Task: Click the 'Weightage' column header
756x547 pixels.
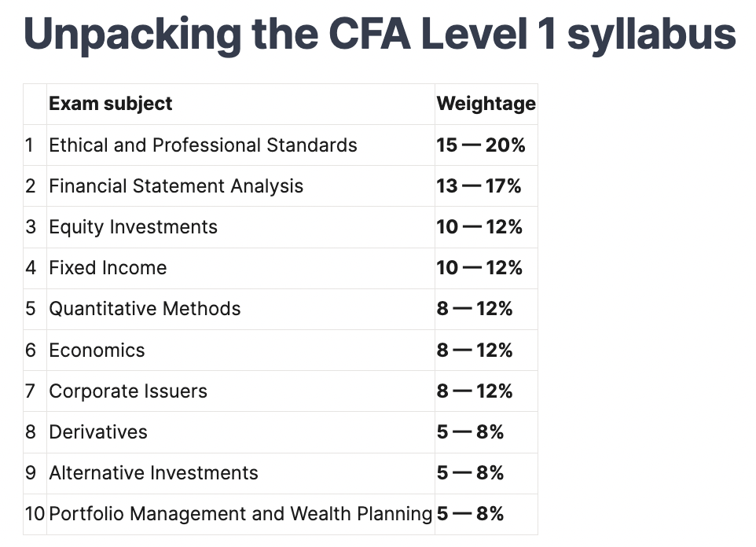Action: [x=486, y=104]
